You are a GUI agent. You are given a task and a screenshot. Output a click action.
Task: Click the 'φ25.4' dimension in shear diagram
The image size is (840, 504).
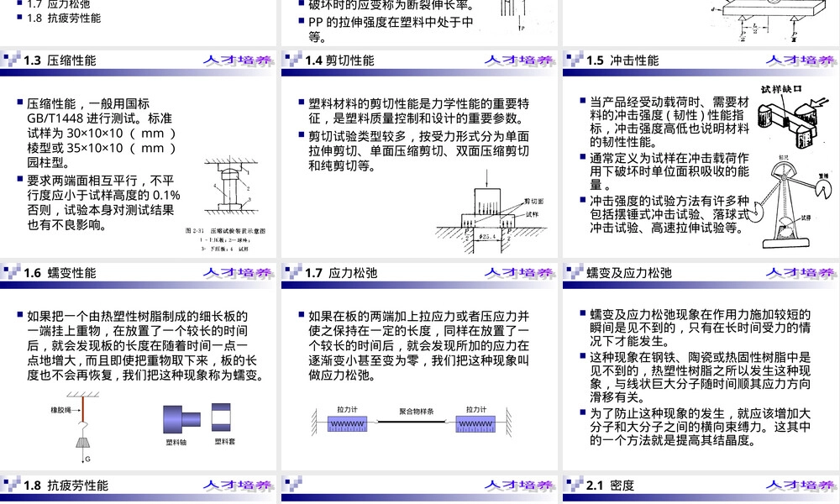tap(487, 236)
